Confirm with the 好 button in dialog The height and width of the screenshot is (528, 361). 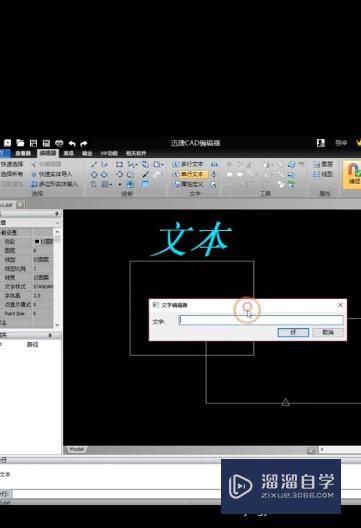[x=293, y=332]
